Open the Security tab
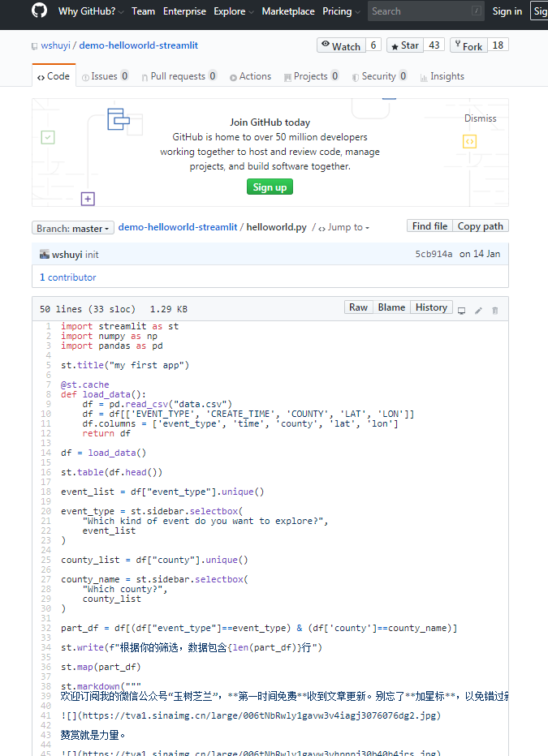This screenshot has height=756, width=548. 380,76
